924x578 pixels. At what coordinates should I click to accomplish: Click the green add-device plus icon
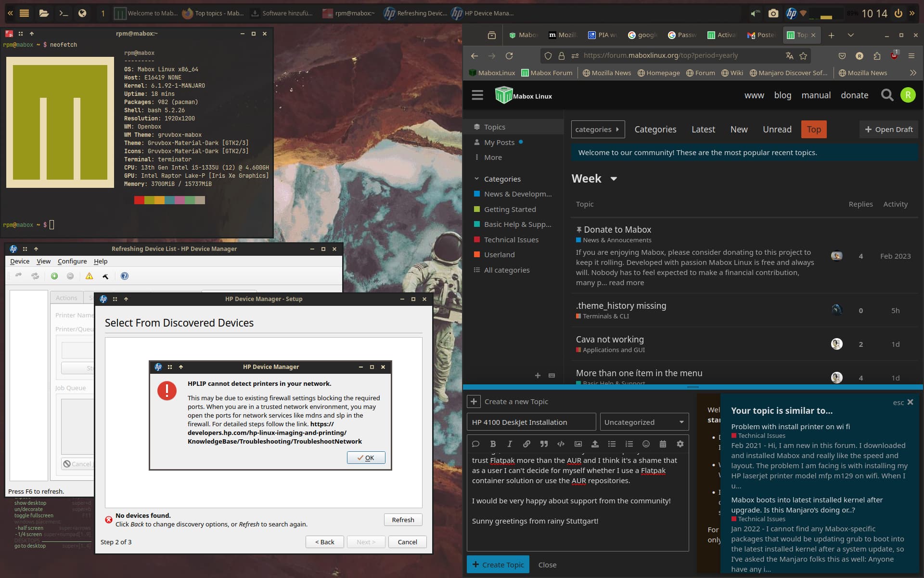pyautogui.click(x=54, y=276)
